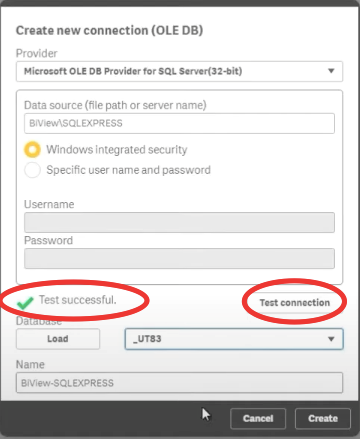Click the Test connection button
This screenshot has height=439, width=360.
click(x=295, y=302)
